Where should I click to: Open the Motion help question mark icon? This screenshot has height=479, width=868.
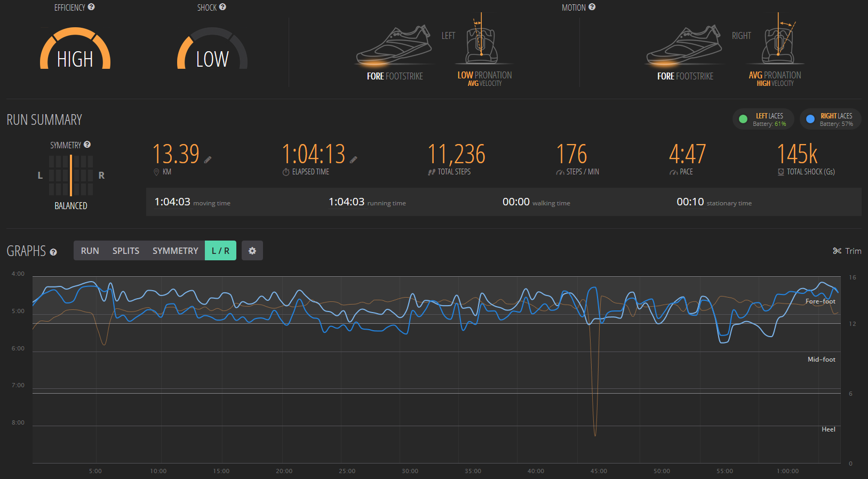click(592, 7)
